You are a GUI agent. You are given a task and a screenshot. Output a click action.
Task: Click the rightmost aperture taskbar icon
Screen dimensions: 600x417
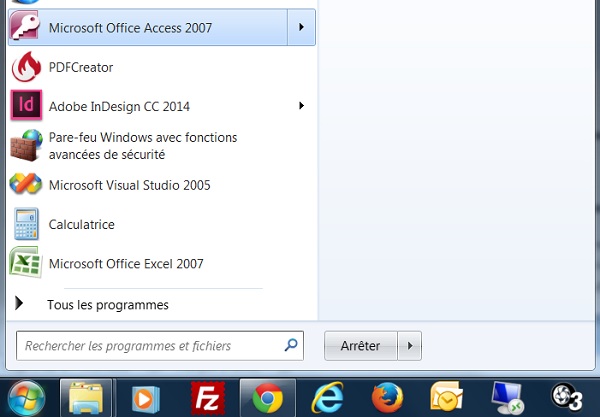point(567,397)
